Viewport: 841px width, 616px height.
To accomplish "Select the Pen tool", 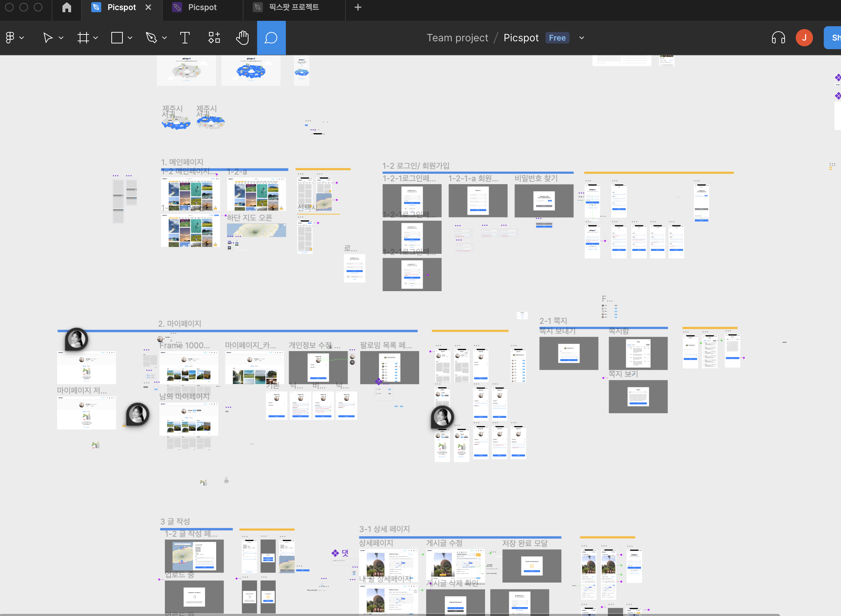I will point(151,38).
